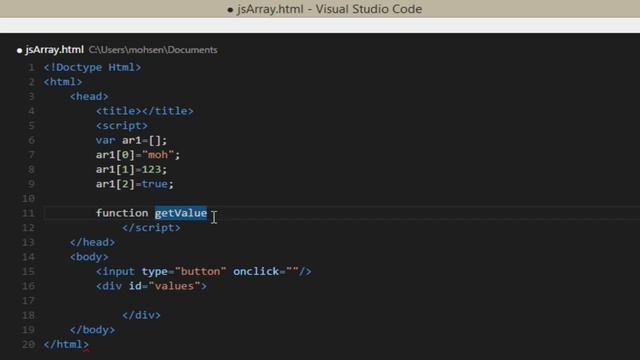
Task: Click the closing </head> tag
Action: (92, 242)
